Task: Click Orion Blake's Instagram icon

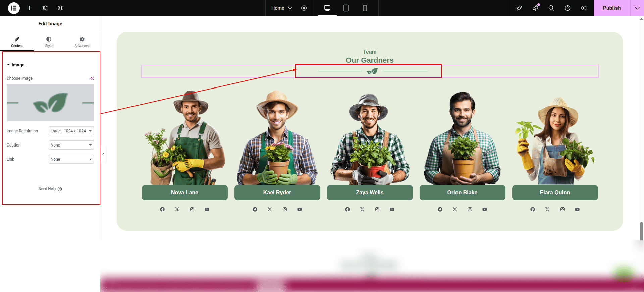Action: point(470,209)
